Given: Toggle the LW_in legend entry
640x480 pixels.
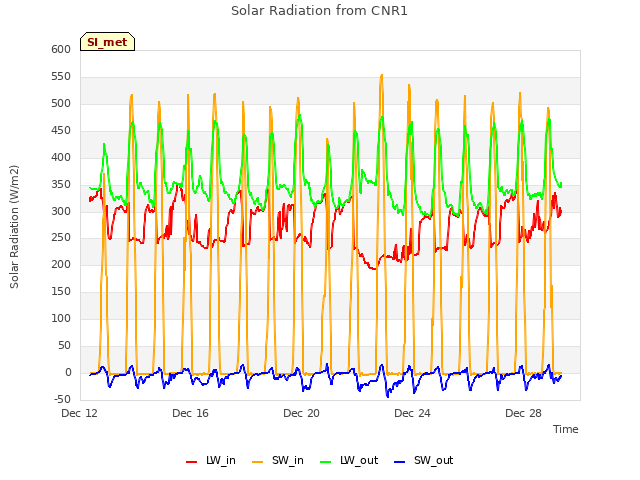Looking at the screenshot, I should coord(211,460).
